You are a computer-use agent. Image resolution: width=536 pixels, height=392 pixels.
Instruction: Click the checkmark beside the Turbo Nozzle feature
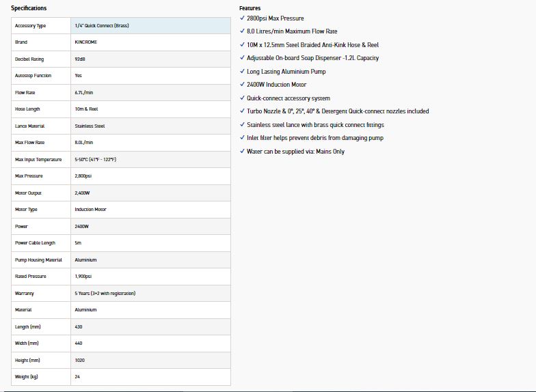tap(242, 111)
